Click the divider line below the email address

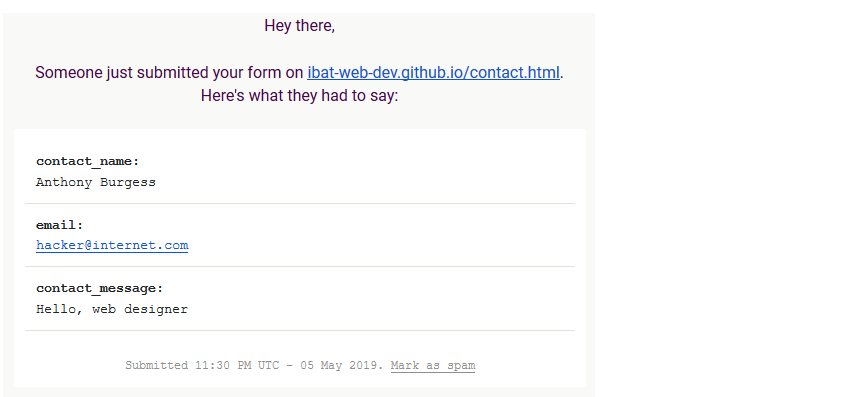(x=300, y=266)
